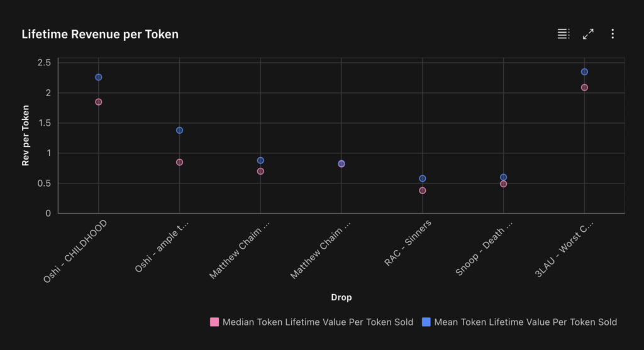Click the median point for Oshi - ample drop
644x350 pixels.
click(x=179, y=162)
